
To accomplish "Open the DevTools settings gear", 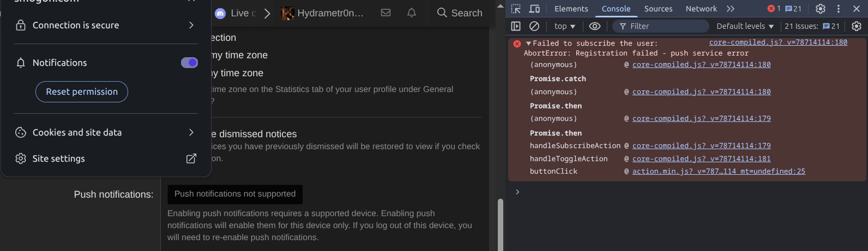I will (x=820, y=9).
